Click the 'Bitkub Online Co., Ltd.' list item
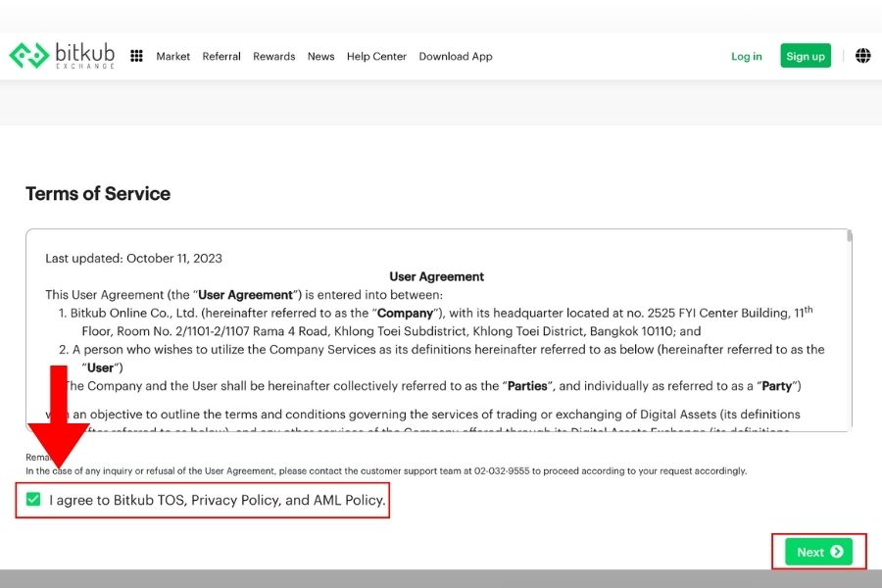The height and width of the screenshot is (588, 882). pos(436,321)
